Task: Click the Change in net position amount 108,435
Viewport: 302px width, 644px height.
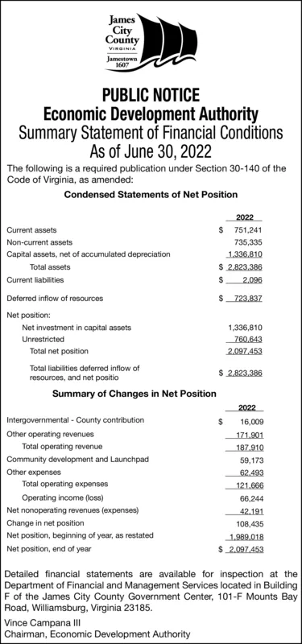Action: point(250,525)
